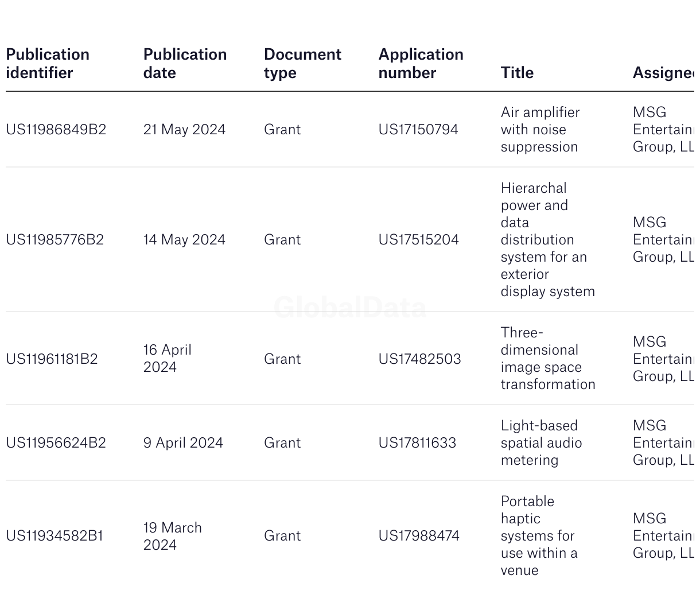Screen dimensions: 700x614
Task: Select publication identifier US11956624B2
Action: tap(56, 443)
